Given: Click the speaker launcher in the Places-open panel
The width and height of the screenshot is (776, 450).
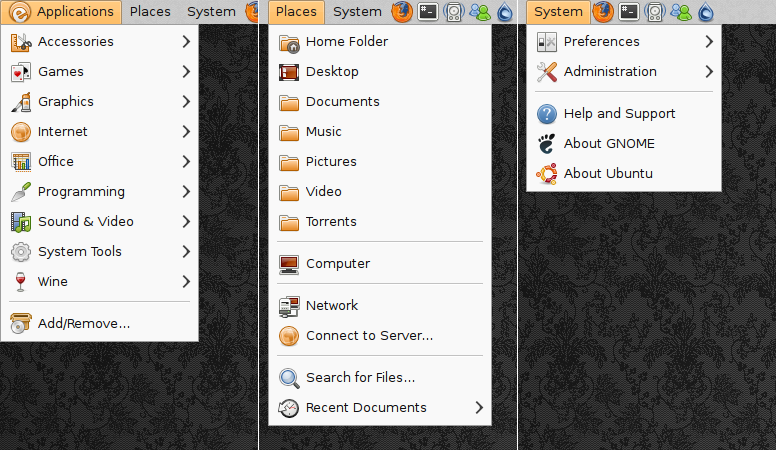Looking at the screenshot, I should [x=454, y=12].
